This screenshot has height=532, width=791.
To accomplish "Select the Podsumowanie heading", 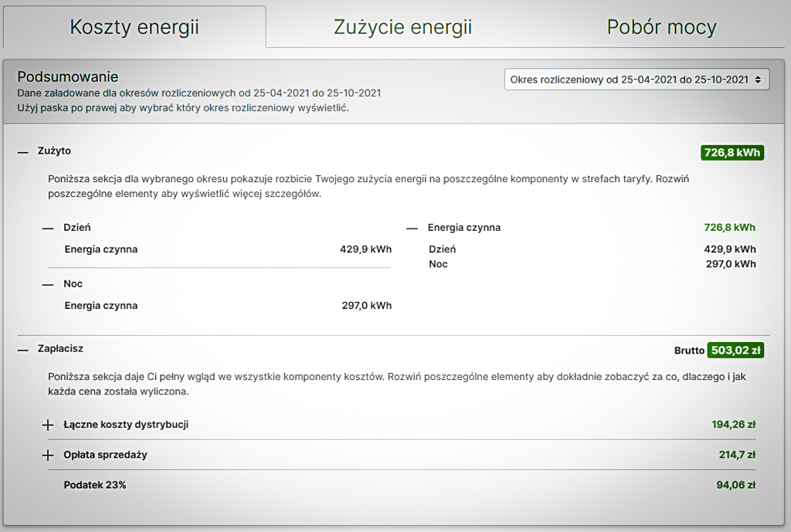I will pyautogui.click(x=68, y=76).
